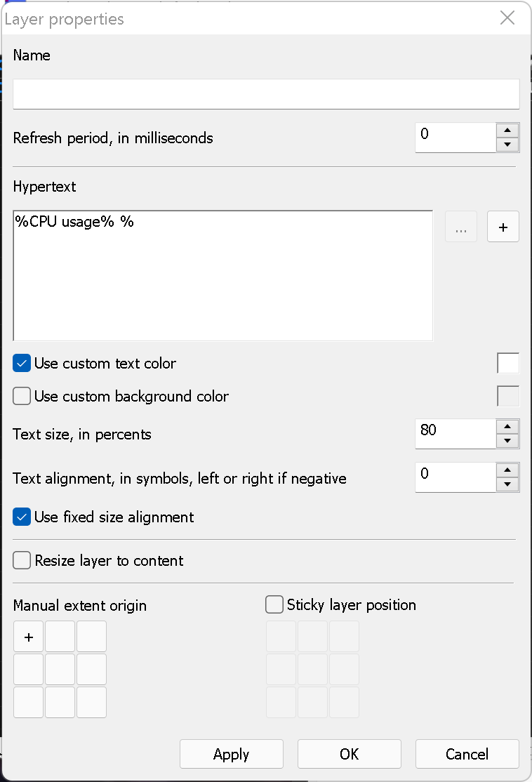Confirm with the OK button
The width and height of the screenshot is (532, 782).
coord(349,754)
